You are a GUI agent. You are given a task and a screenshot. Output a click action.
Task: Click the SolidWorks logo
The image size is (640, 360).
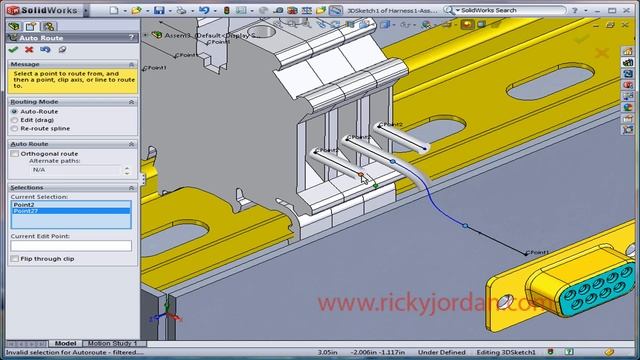42,10
